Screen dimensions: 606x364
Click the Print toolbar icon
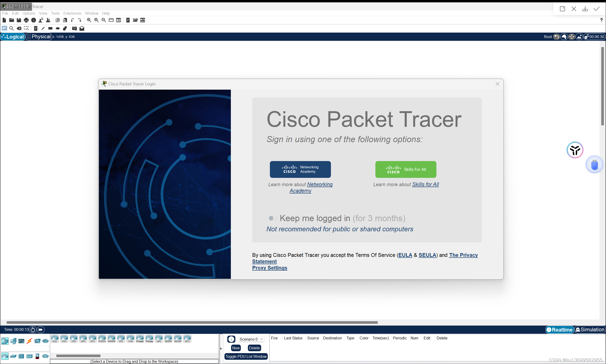coord(26,20)
